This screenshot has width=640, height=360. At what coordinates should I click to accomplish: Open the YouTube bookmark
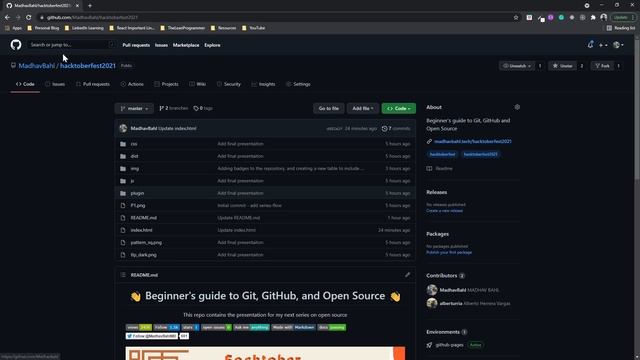pos(253,28)
